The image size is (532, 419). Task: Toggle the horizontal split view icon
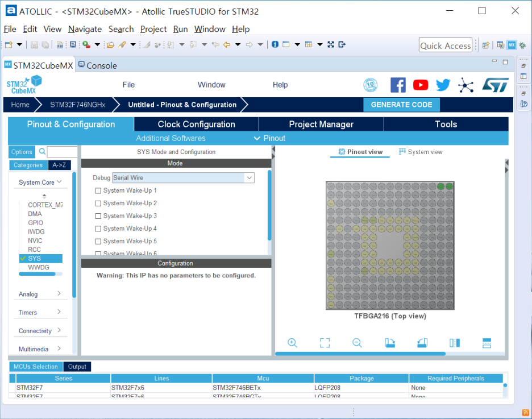point(487,343)
